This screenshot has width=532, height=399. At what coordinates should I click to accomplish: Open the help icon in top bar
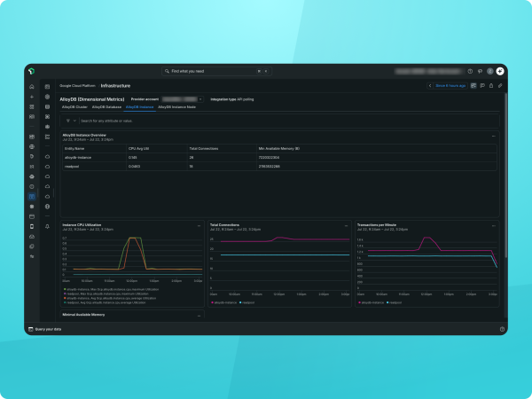pyautogui.click(x=470, y=71)
